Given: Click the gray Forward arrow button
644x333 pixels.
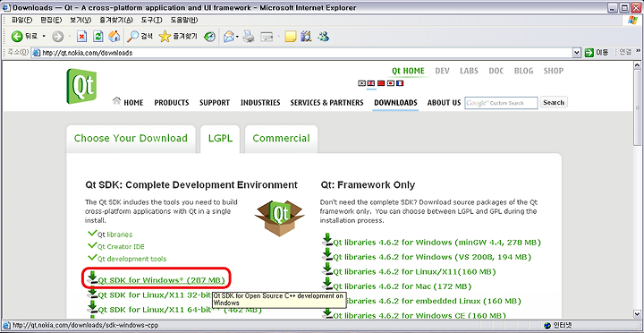Looking at the screenshot, I should tap(57, 37).
